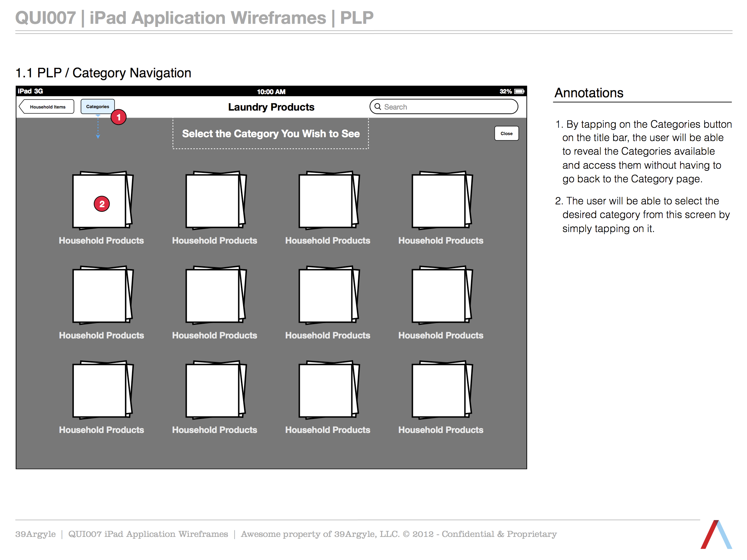Tap Household Products label under bottom row, third stack
The width and height of the screenshot is (747, 560).
click(327, 430)
